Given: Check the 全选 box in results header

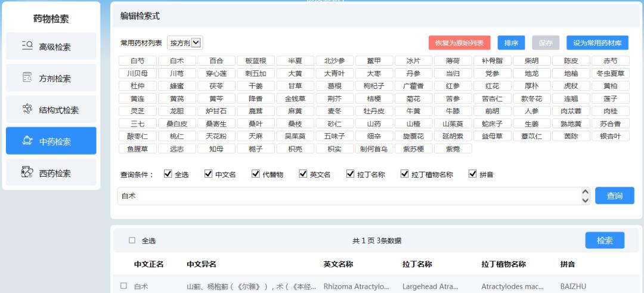Looking at the screenshot, I should (x=132, y=240).
